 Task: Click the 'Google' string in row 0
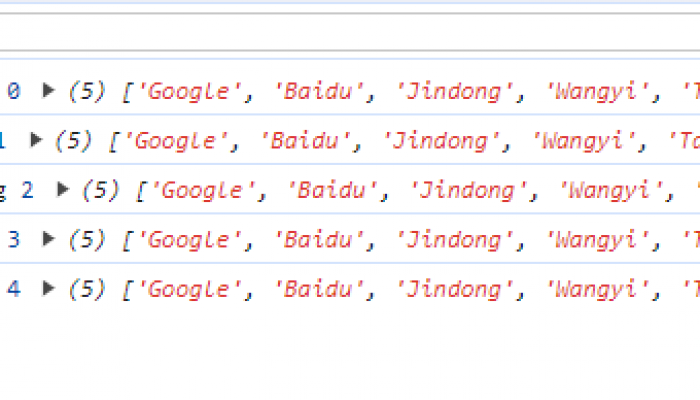click(x=190, y=92)
